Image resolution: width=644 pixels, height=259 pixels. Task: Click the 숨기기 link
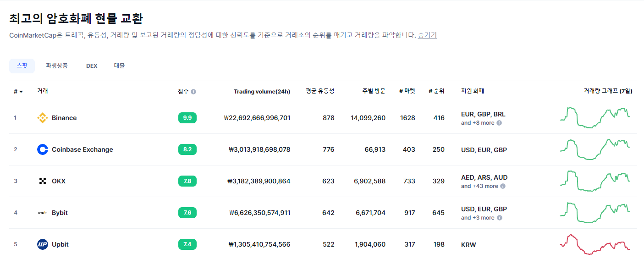(x=427, y=35)
